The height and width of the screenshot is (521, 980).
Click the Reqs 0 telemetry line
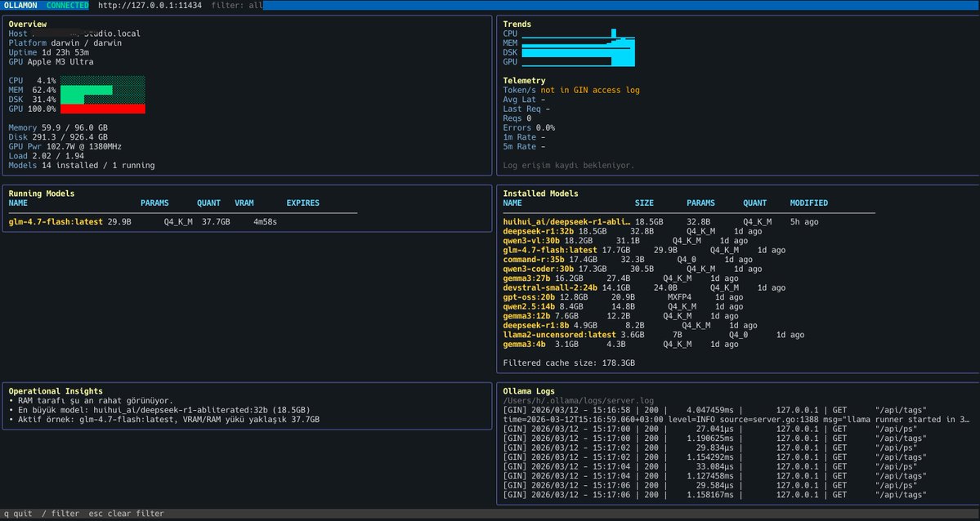tap(517, 118)
